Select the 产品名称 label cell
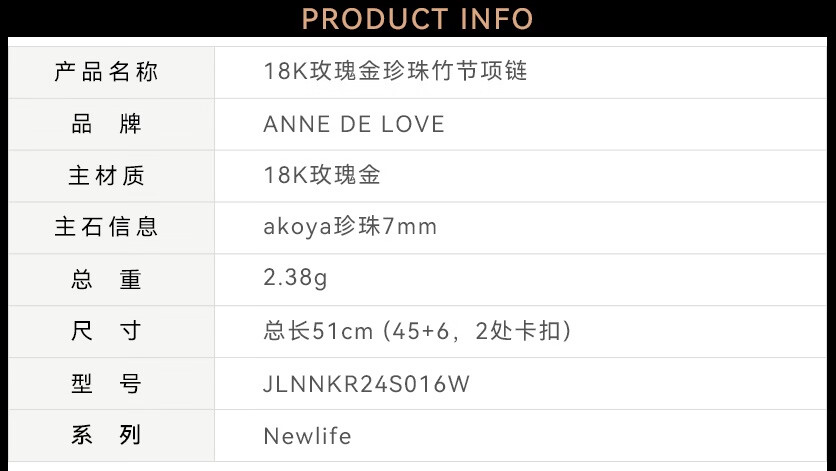Screen dimensions: 836x471 pos(107,72)
